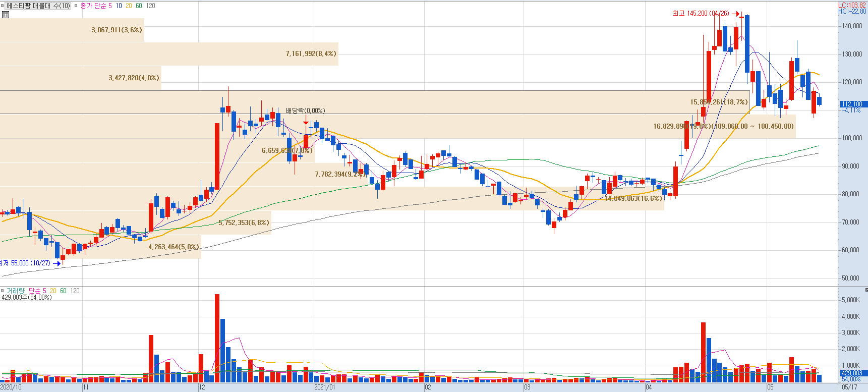This screenshot has height=392, width=868.
Task: Click the 1,000K volume axis label
Action: click(x=850, y=365)
